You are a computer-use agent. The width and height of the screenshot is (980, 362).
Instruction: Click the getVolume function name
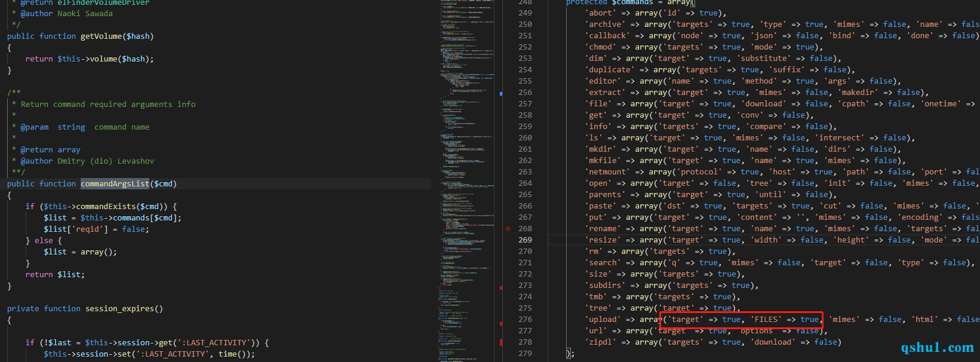pos(101,36)
